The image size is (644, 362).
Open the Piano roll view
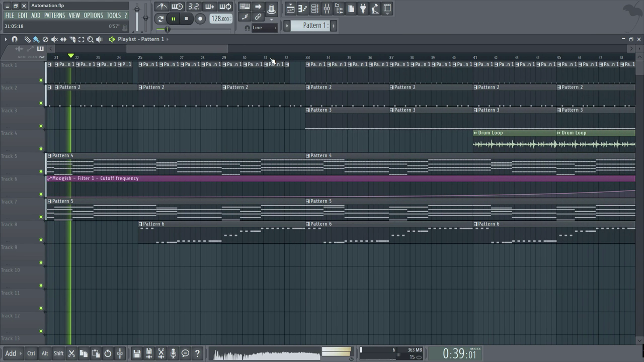(302, 8)
